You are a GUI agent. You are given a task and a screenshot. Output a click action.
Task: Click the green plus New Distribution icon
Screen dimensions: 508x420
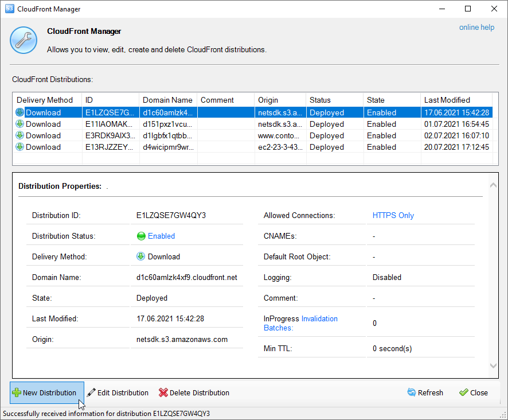(17, 393)
